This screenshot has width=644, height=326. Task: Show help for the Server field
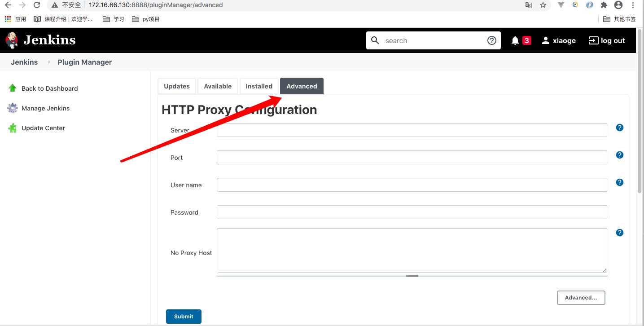pos(620,128)
